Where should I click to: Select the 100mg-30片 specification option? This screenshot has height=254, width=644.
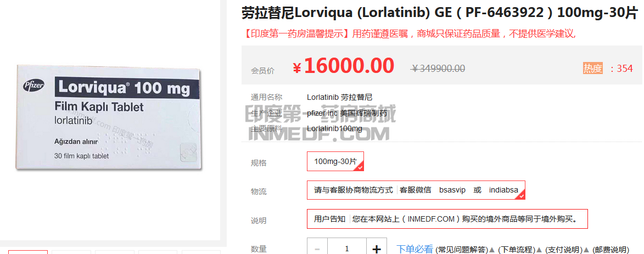[x=335, y=161]
